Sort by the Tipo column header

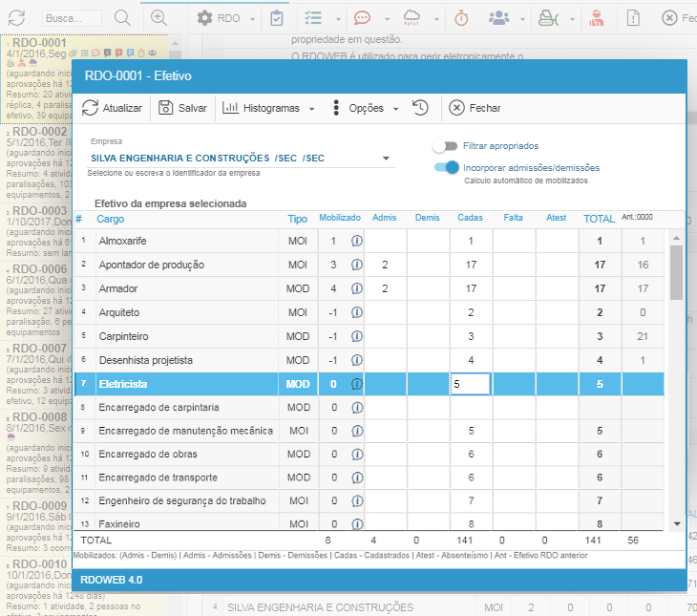click(297, 219)
